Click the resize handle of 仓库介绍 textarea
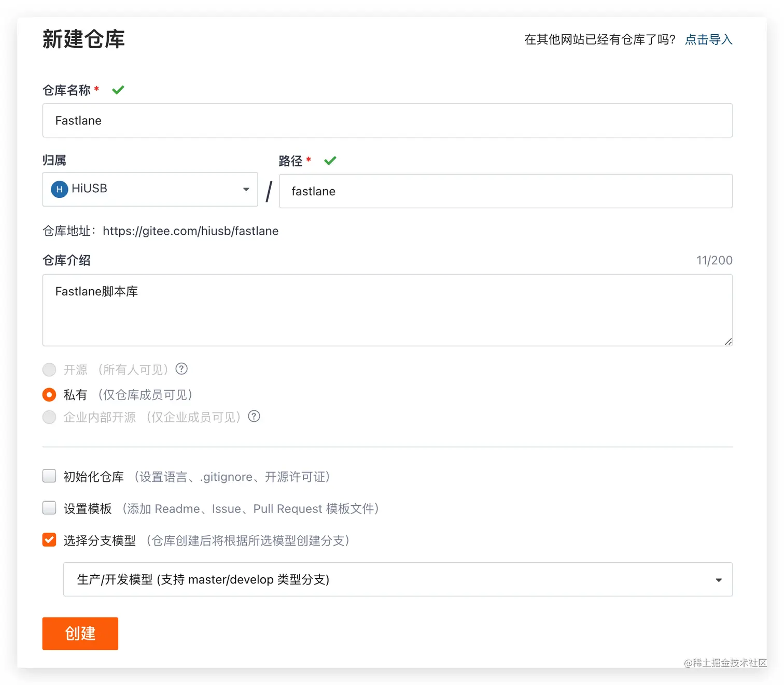Viewport: 784px width, 685px height. coord(728,341)
